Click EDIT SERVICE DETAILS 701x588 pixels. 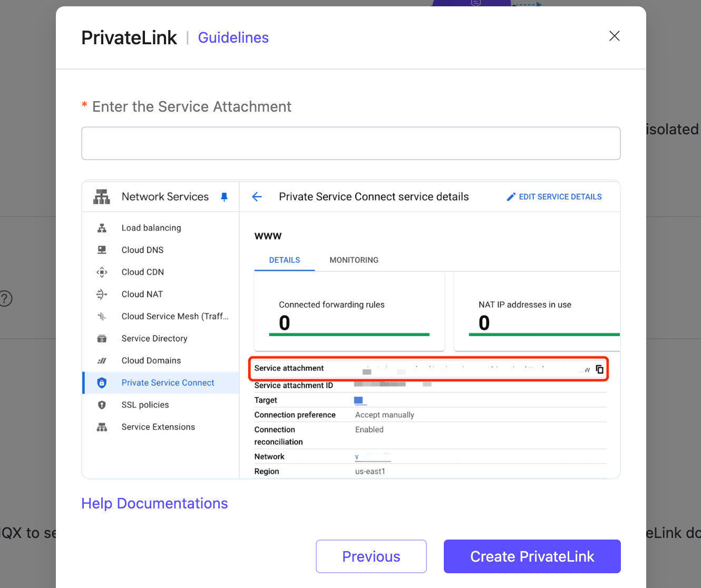pos(554,197)
